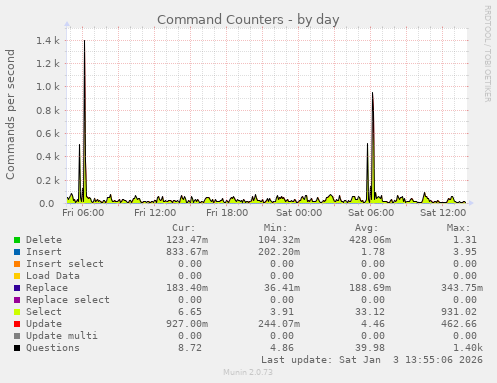The width and height of the screenshot is (497, 383).
Task: Click the 'Replace' legend label
Action: click(47, 288)
